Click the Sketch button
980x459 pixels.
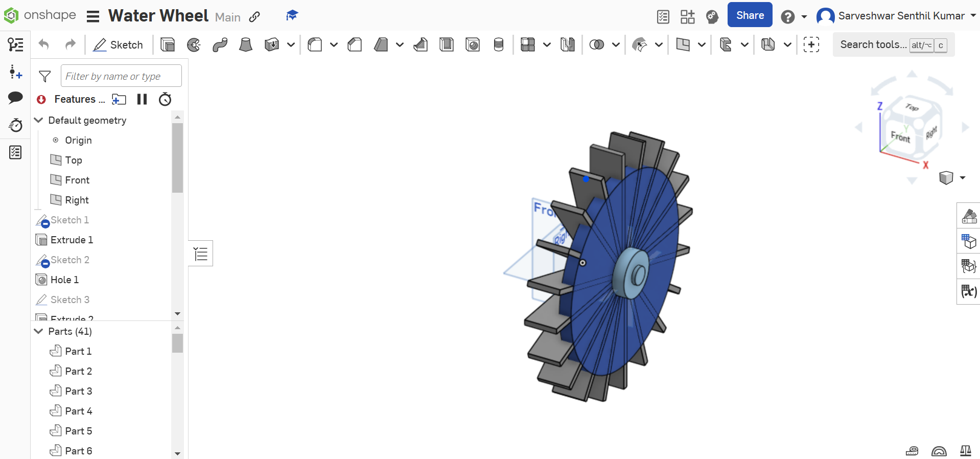pos(118,45)
